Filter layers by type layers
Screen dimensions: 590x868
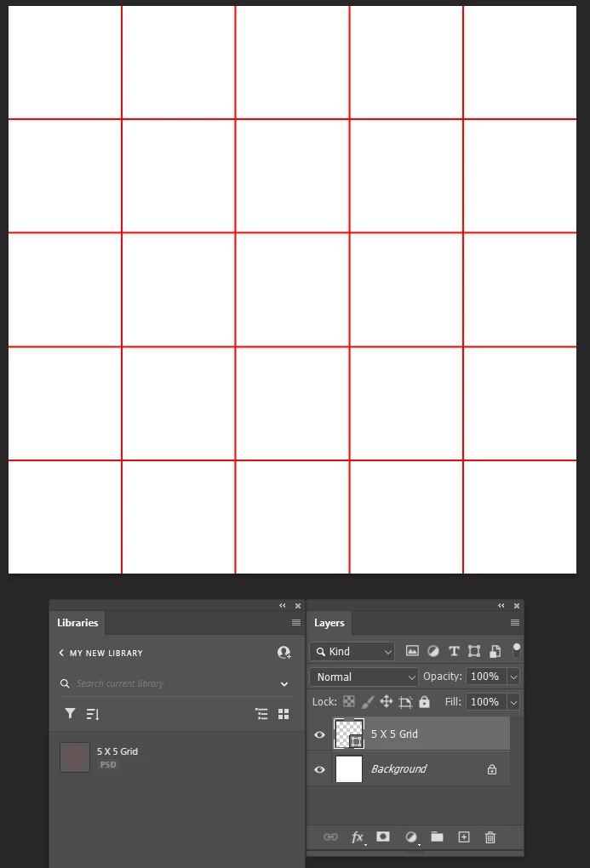(x=454, y=651)
